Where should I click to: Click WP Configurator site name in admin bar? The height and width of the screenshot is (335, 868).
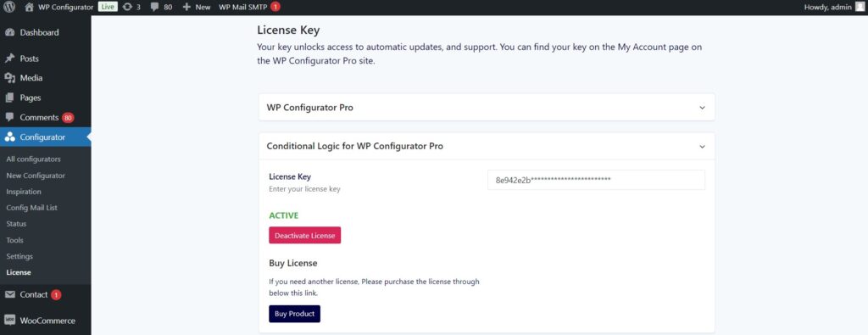coord(65,7)
